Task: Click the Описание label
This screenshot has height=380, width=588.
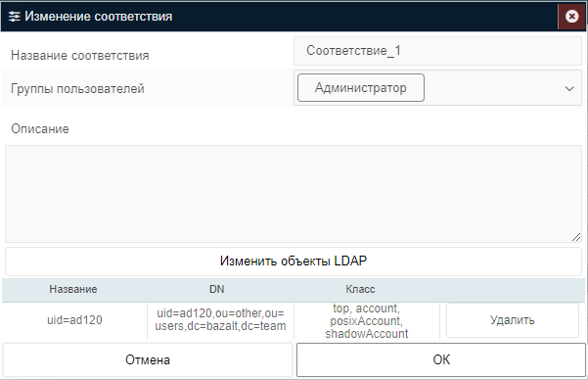Action: point(40,129)
